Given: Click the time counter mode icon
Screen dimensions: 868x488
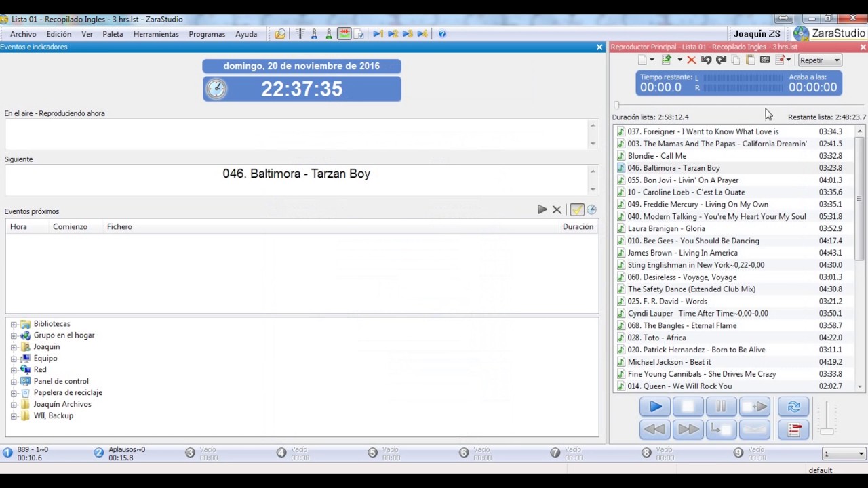Looking at the screenshot, I should coord(765,60).
